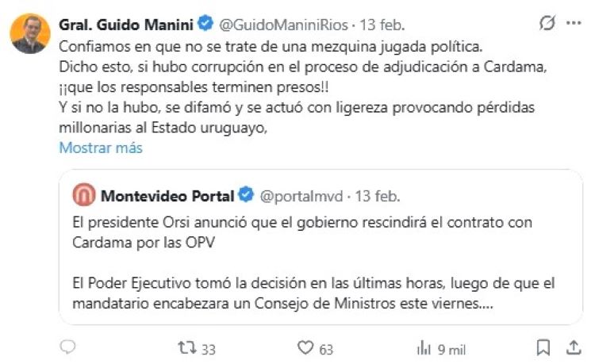
Task: Click Guido Manini's blue verified badge
Action: point(204,24)
